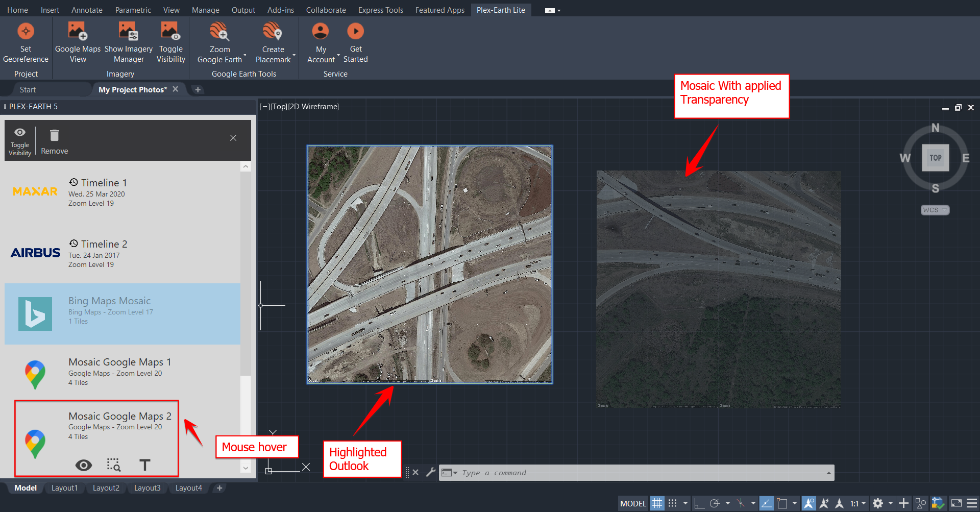Toggle visibility eye for Mosaic Google Maps 2
Viewport: 980px width, 512px height.
[x=84, y=465]
